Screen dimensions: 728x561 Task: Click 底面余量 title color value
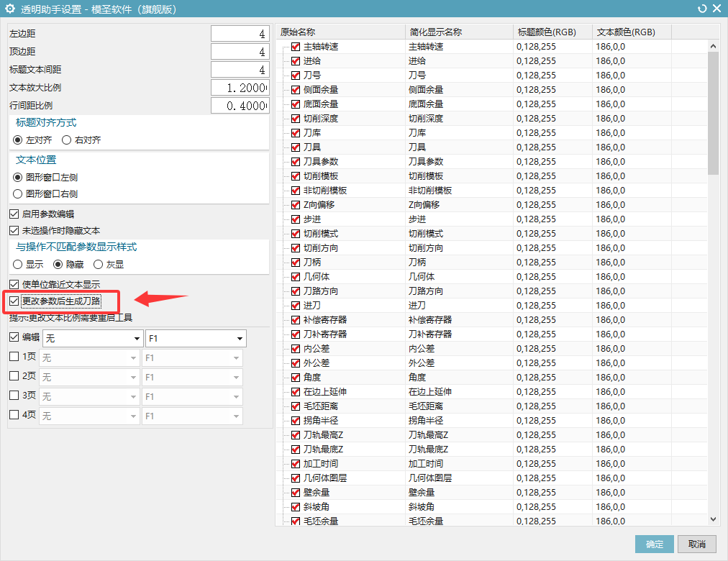point(536,104)
